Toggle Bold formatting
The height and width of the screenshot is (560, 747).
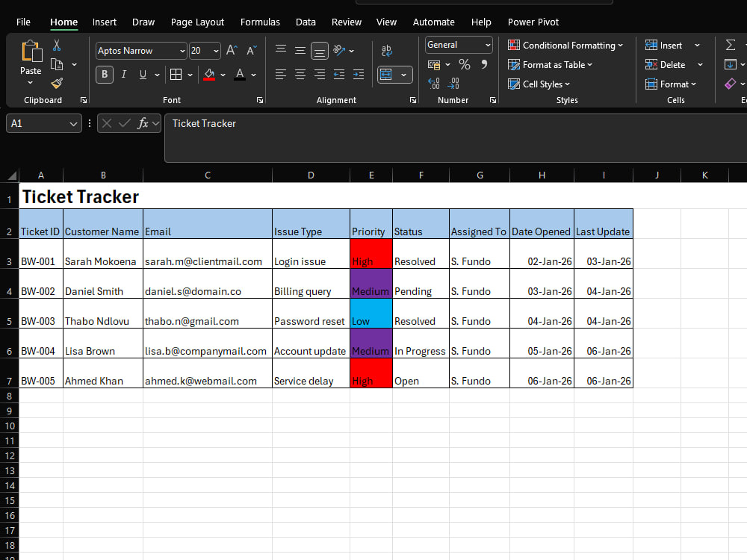105,74
